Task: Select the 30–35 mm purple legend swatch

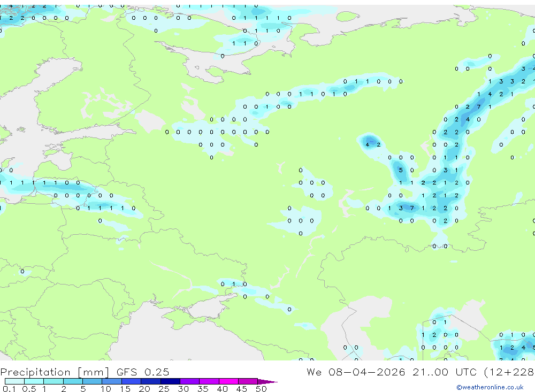Action: pos(190,381)
